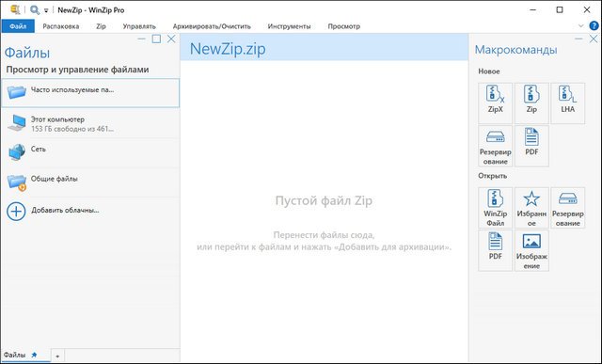The image size is (602, 364).
Task: Open Резервирование backup under Открыть
Action: [x=568, y=208]
